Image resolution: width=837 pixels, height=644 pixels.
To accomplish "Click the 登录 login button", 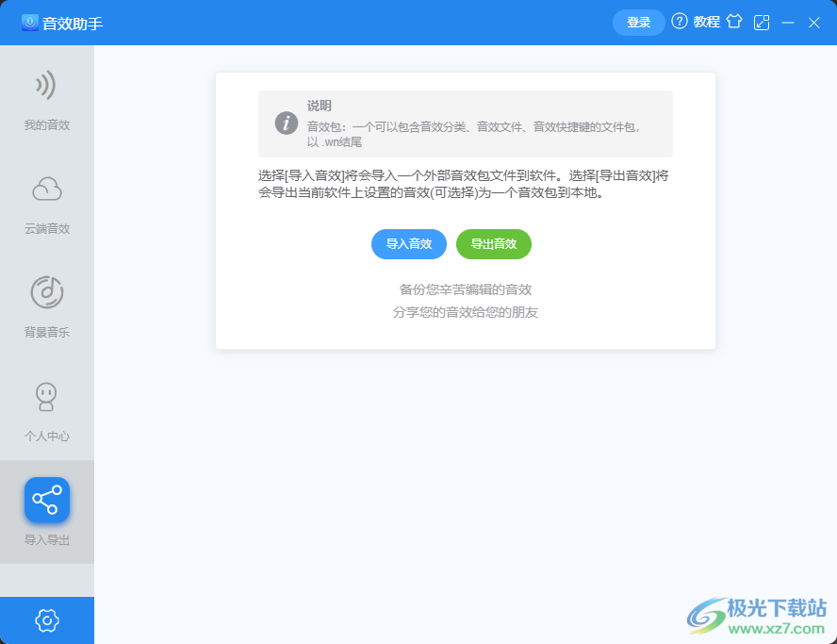I will point(638,22).
